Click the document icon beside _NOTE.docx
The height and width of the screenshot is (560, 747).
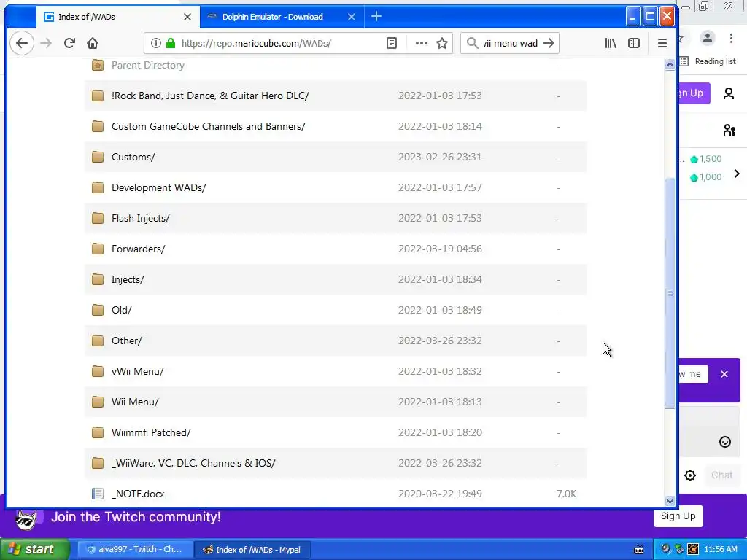click(98, 494)
